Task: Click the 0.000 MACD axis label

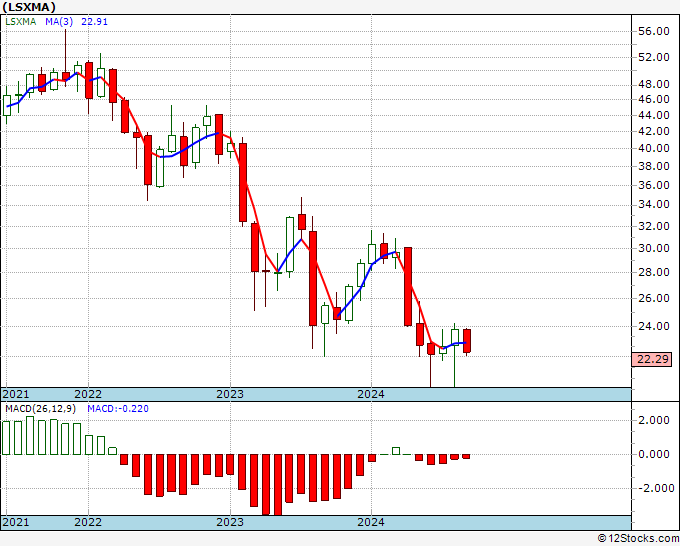Action: click(654, 454)
